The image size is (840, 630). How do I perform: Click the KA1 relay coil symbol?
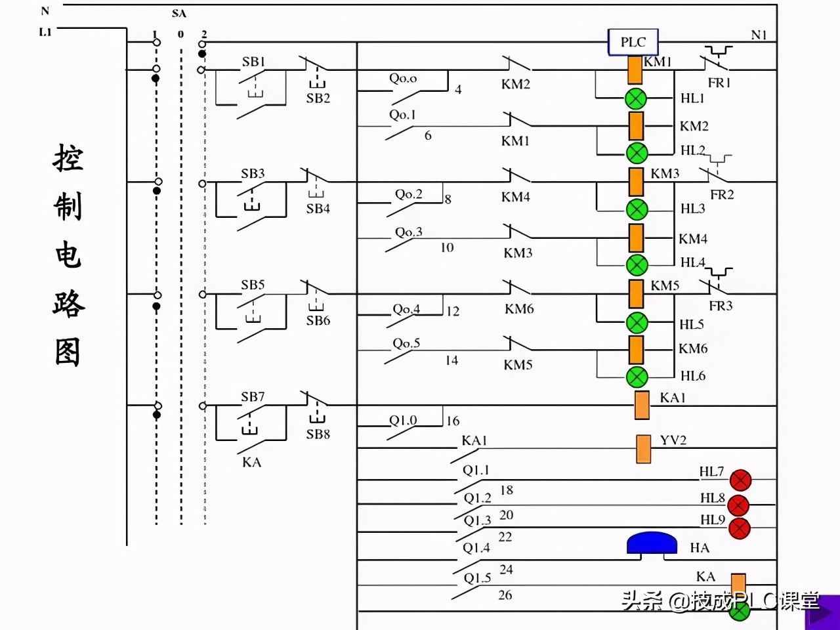click(642, 405)
